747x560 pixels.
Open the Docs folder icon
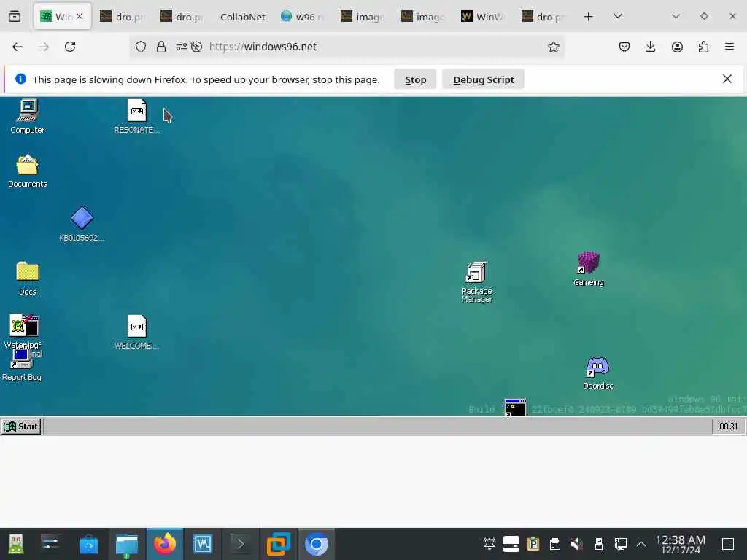[x=27, y=278]
